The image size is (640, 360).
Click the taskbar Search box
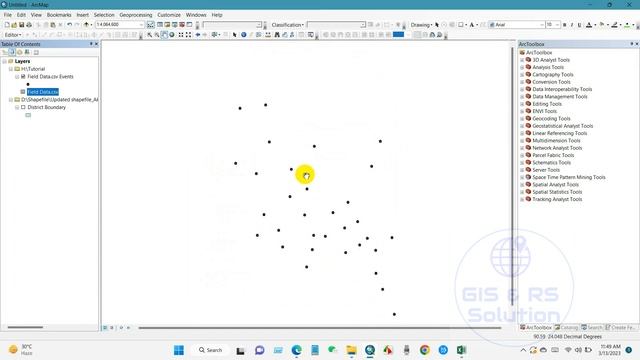tap(210, 350)
